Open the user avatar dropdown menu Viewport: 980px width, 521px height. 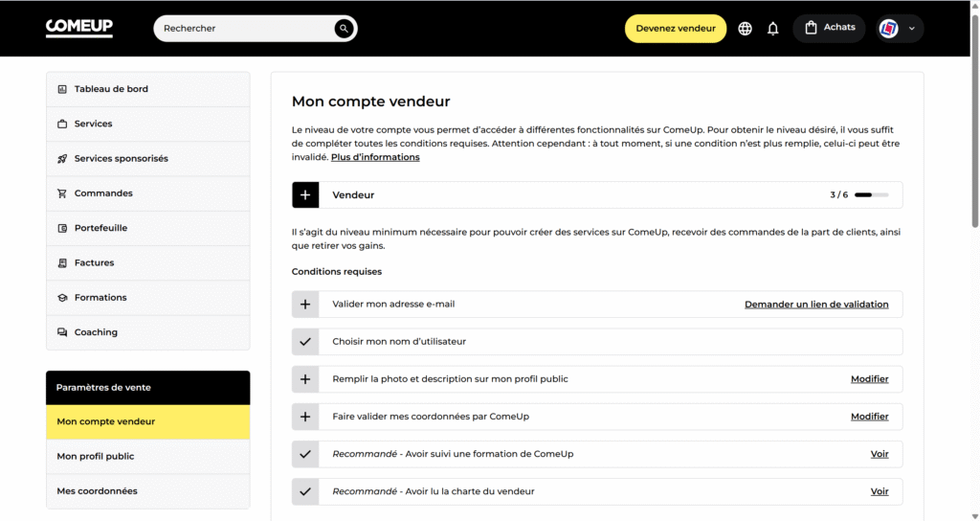[900, 29]
